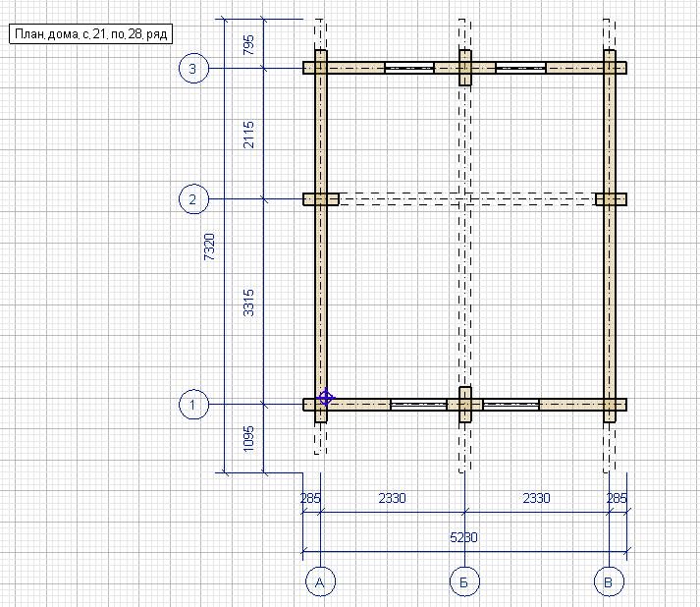The height and width of the screenshot is (607, 700).
Task: Select the right window opening in top wall
Action: click(520, 68)
